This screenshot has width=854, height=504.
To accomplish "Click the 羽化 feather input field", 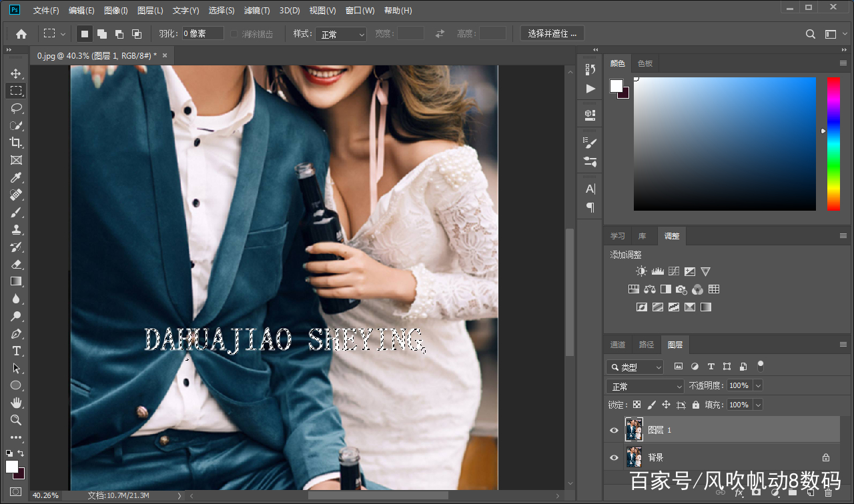I will click(x=203, y=33).
